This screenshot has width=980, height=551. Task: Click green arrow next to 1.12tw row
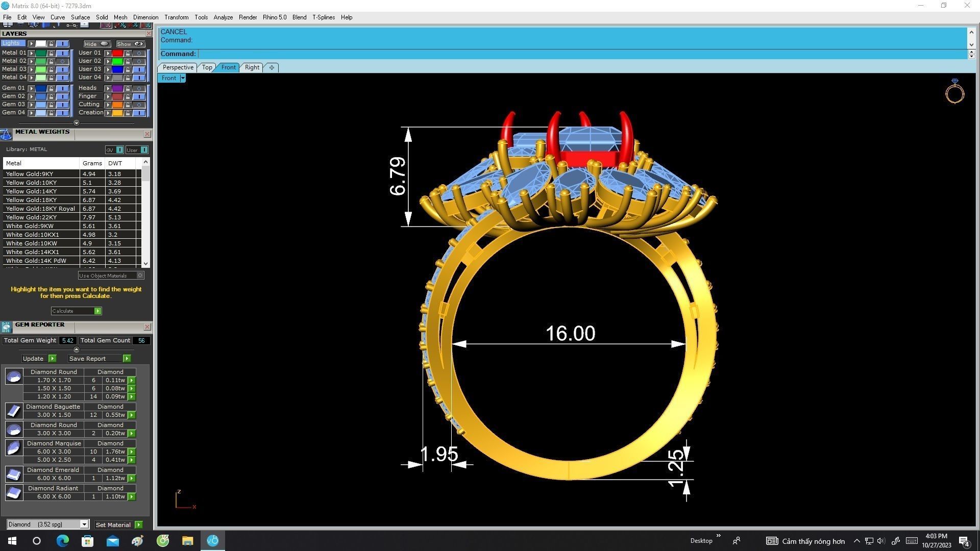point(132,479)
